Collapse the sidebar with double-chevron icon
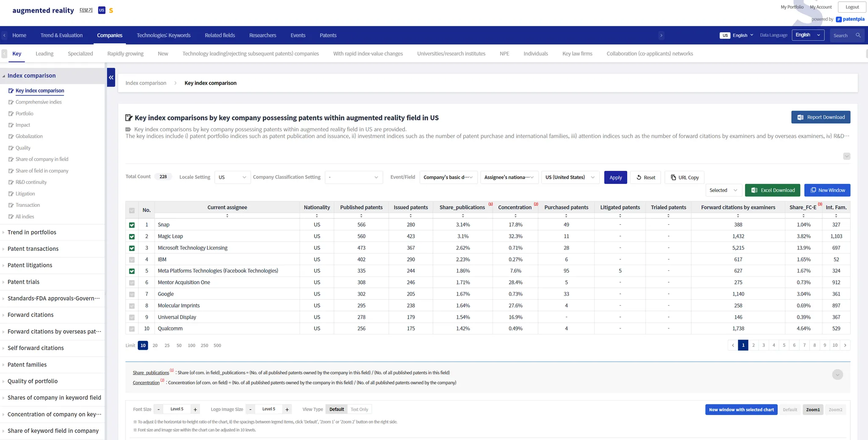 (x=111, y=78)
